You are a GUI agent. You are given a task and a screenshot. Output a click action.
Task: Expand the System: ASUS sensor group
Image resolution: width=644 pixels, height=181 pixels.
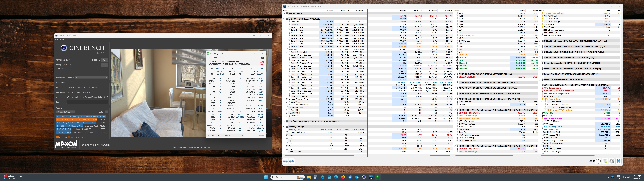point(284,13)
